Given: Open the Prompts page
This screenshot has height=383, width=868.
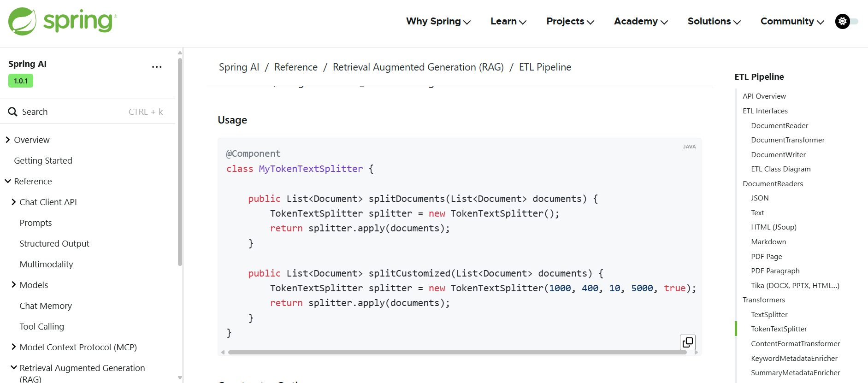Looking at the screenshot, I should click(x=35, y=223).
